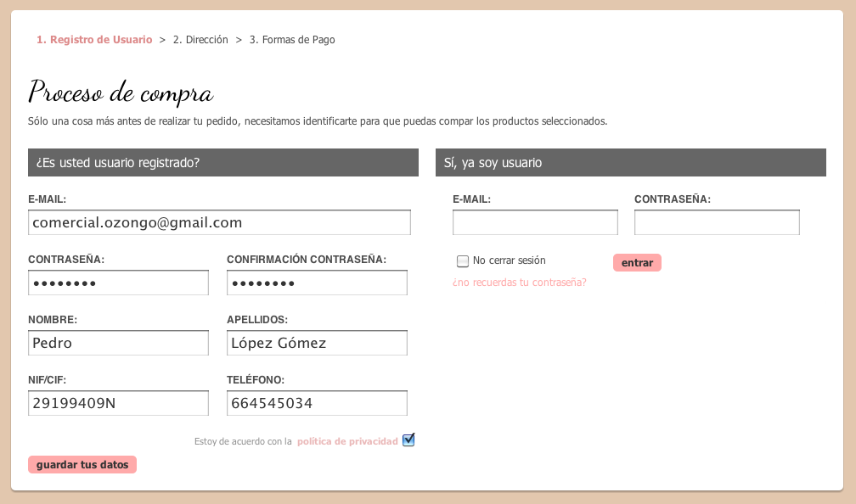
Task: Enable the 'No cerrar sesión' checkbox
Action: point(463,261)
